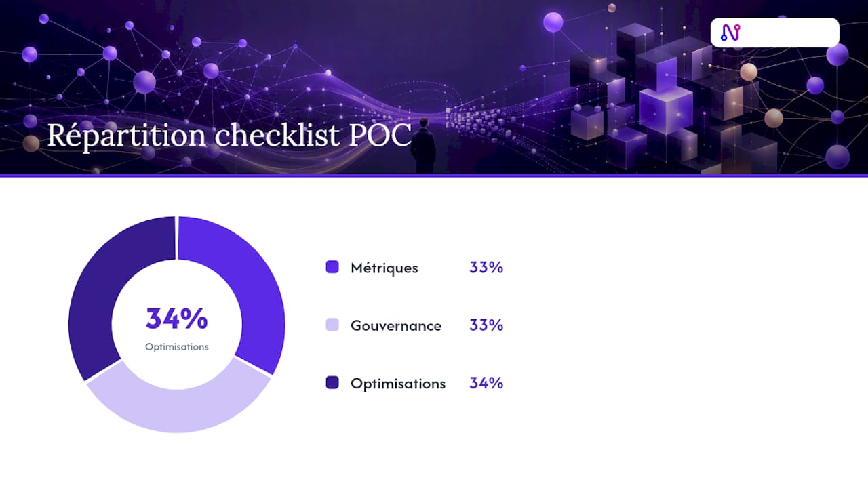Select the Optimisations caption under the center 34%
Screen dimensions: 868x488
click(177, 346)
